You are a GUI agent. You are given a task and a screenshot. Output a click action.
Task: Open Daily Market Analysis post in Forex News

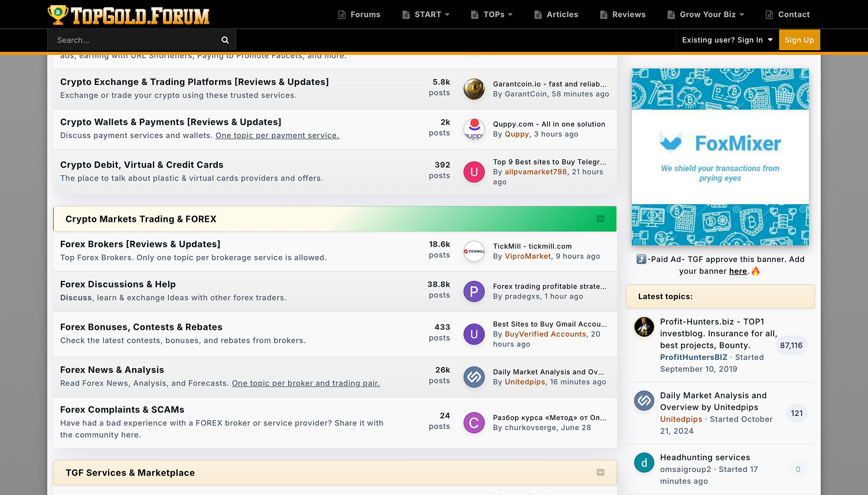549,372
